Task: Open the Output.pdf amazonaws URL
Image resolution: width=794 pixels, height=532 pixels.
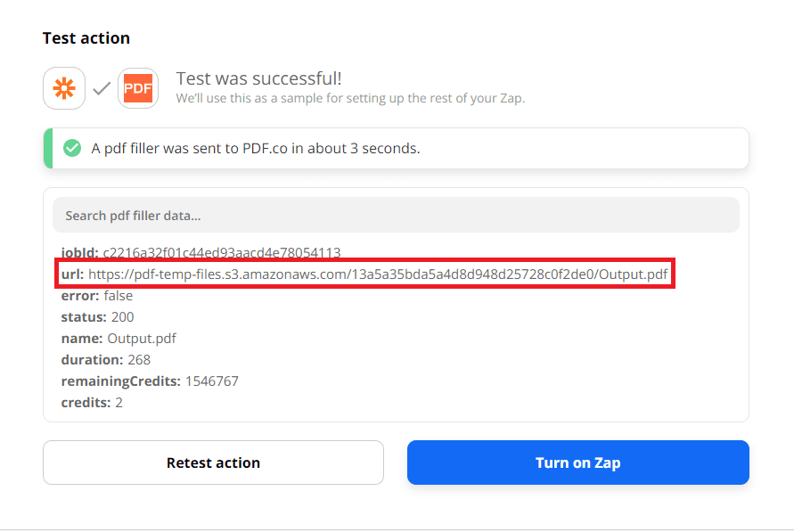Action: coord(378,274)
